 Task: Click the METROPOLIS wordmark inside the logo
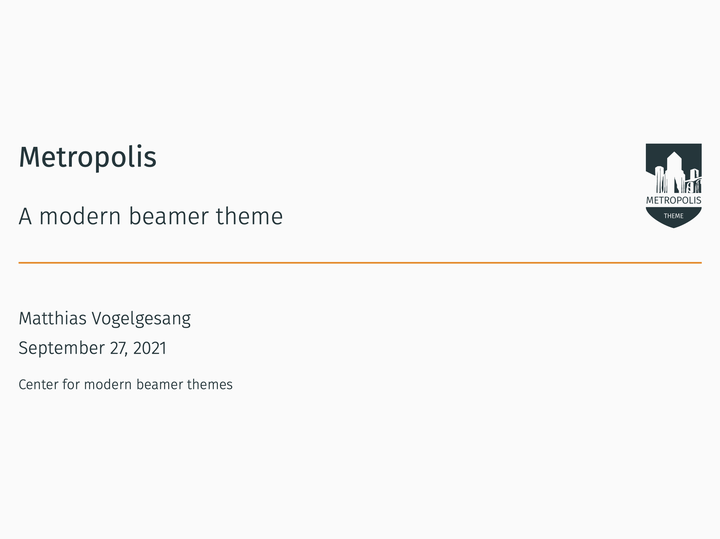pyautogui.click(x=673, y=200)
